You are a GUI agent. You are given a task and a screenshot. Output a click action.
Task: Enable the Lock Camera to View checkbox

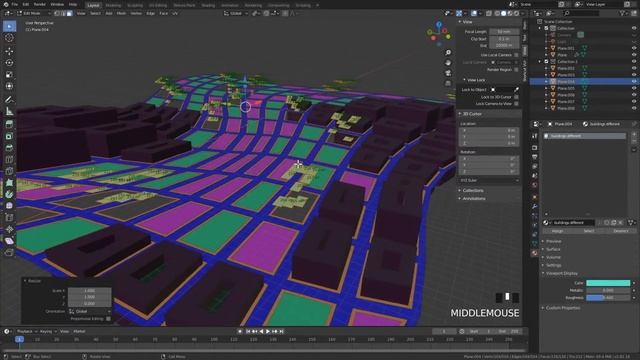coord(516,104)
